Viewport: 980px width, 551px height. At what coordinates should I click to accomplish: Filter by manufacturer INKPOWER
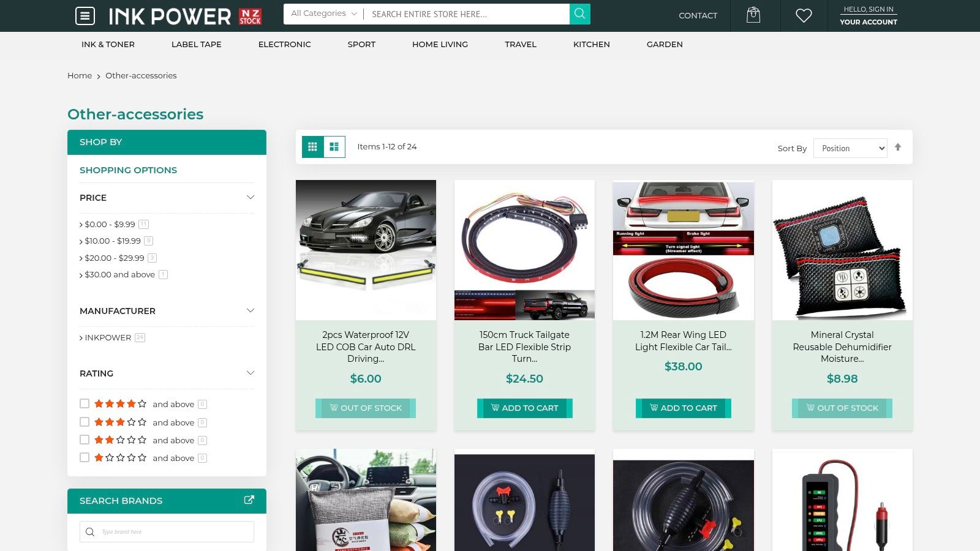pos(108,337)
